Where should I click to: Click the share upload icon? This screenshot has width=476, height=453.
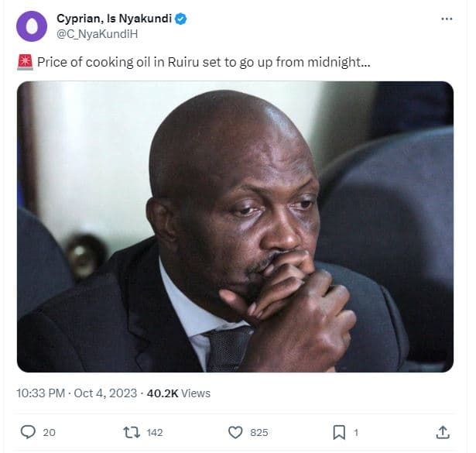443,432
